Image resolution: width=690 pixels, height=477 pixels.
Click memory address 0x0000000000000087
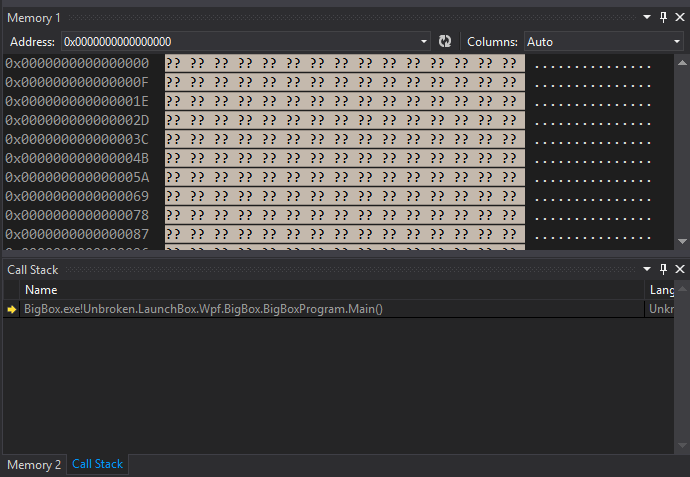click(x=77, y=234)
